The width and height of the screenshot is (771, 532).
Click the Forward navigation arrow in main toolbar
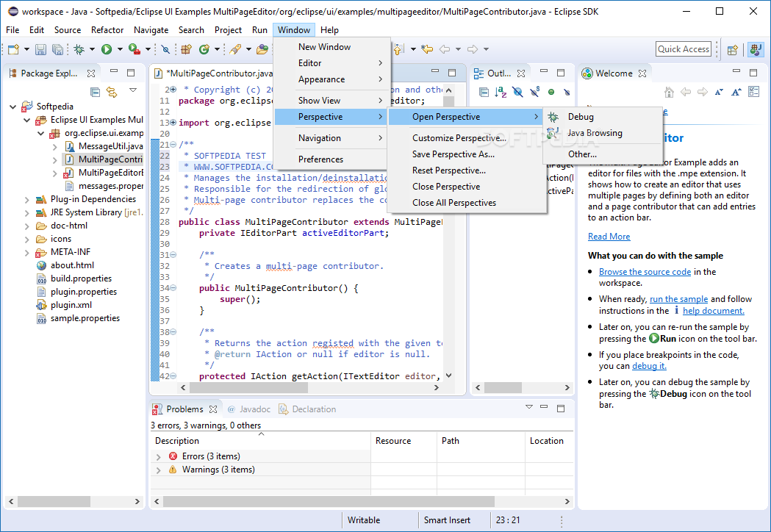473,49
